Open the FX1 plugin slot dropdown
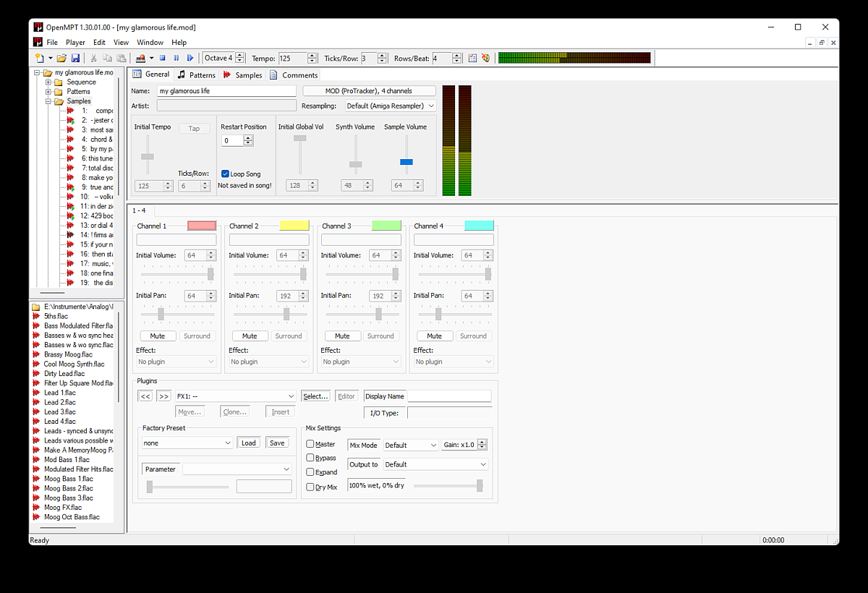 236,396
